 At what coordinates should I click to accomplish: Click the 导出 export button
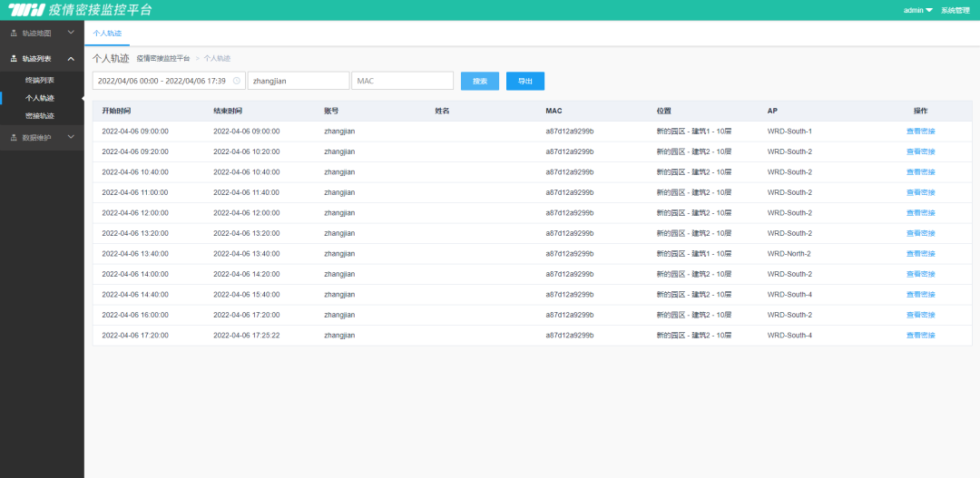525,81
